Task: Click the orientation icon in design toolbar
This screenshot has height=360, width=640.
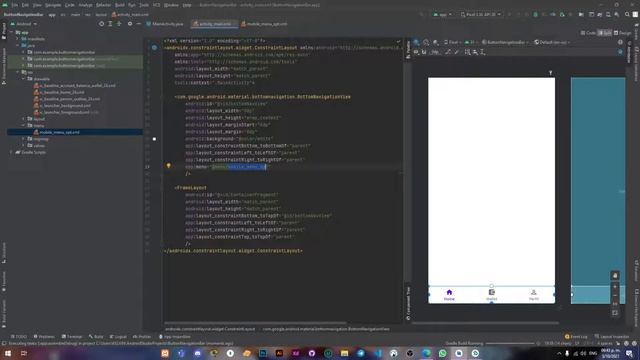Action: [426, 42]
